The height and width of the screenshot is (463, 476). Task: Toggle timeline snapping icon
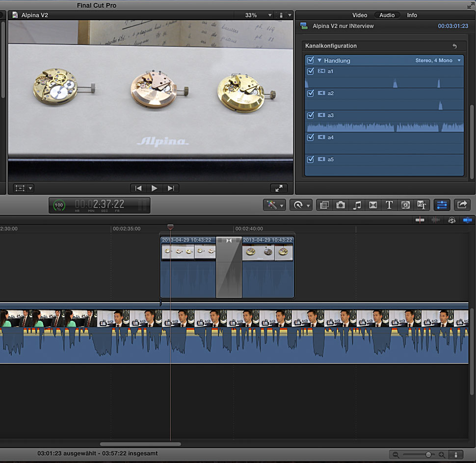[x=467, y=221]
